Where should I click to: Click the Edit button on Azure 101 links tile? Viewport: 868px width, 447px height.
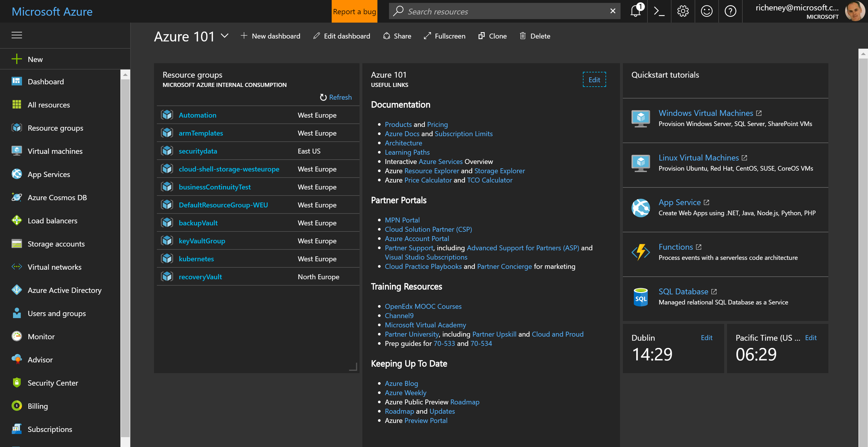tap(594, 80)
